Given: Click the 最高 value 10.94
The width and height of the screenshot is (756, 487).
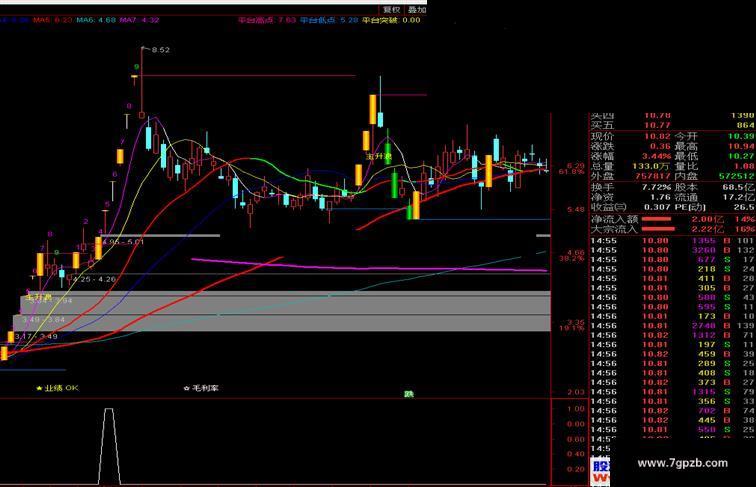Looking at the screenshot, I should coord(741,146).
